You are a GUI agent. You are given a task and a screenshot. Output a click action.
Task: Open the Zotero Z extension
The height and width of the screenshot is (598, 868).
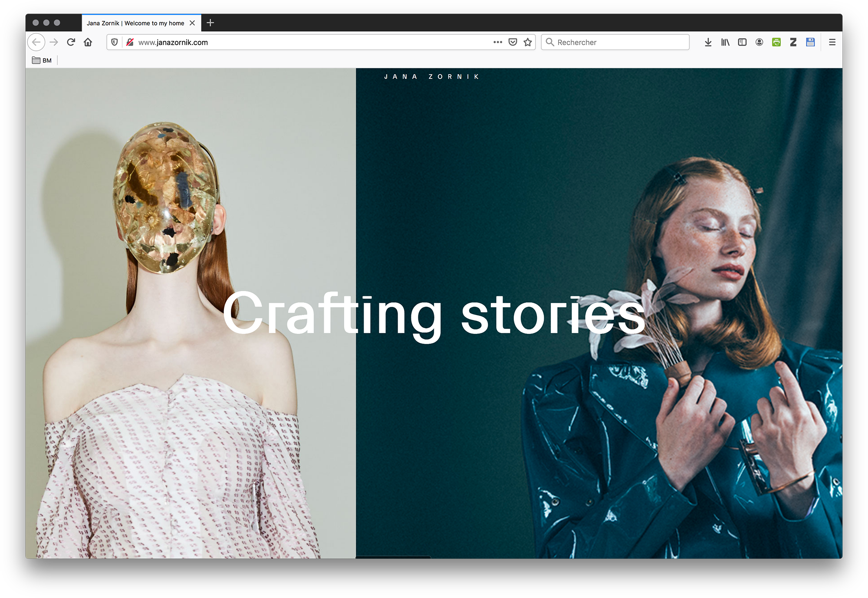[x=793, y=42]
